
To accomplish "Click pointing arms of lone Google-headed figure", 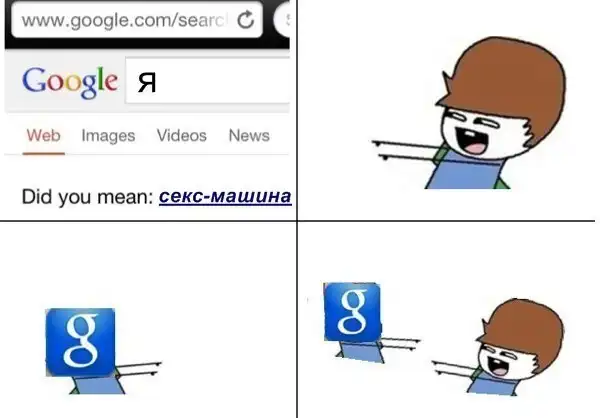I will [x=139, y=368].
